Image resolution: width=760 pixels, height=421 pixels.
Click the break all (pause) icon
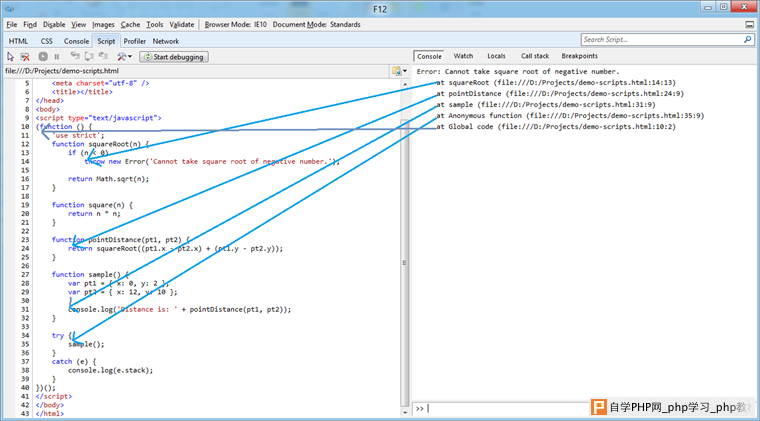coord(57,57)
